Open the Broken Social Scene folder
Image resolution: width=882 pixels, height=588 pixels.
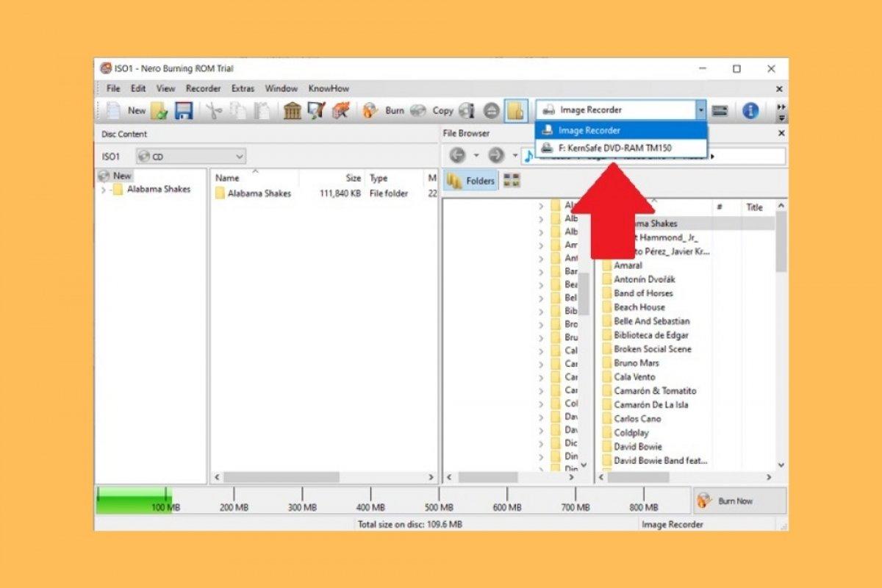click(x=647, y=349)
